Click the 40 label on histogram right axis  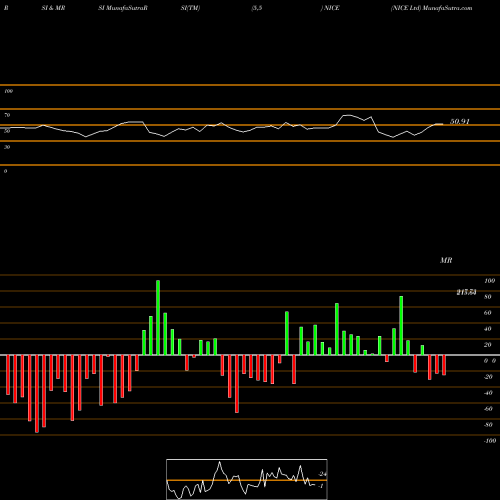(x=488, y=329)
